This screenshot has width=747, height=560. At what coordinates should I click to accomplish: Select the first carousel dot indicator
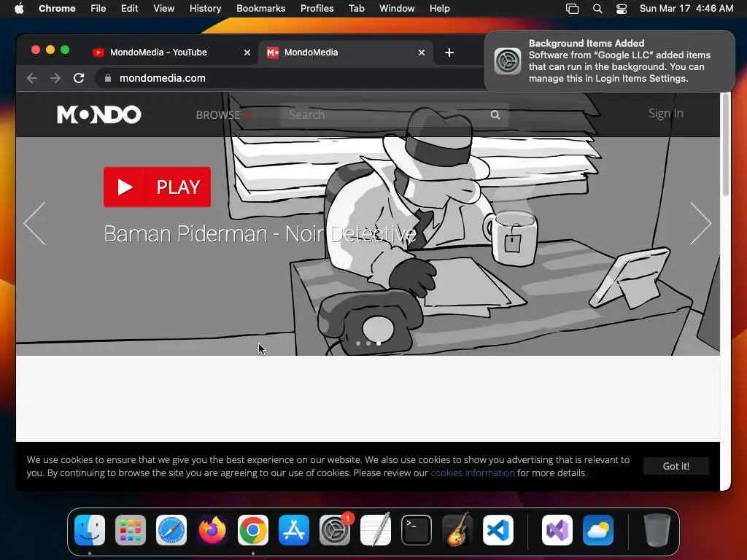click(357, 343)
